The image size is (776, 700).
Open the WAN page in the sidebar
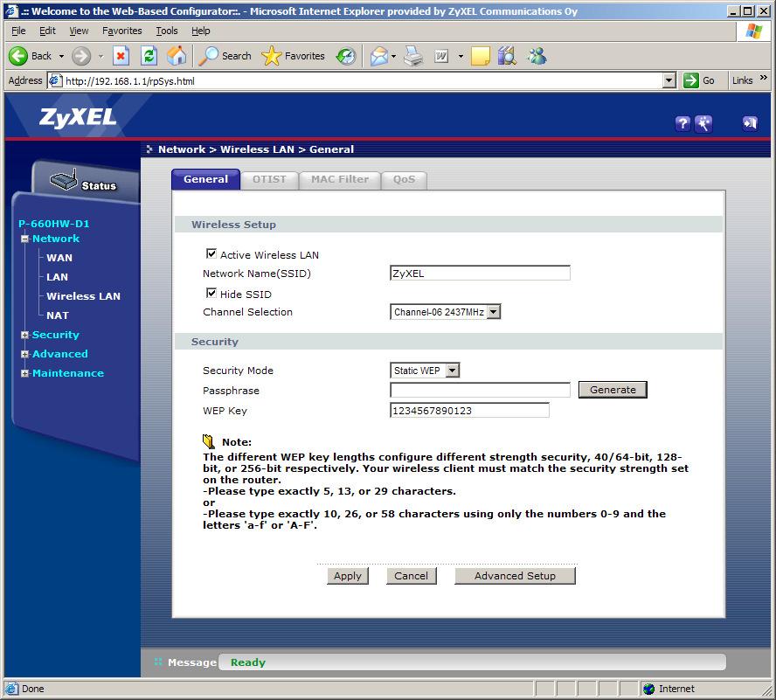click(x=59, y=258)
